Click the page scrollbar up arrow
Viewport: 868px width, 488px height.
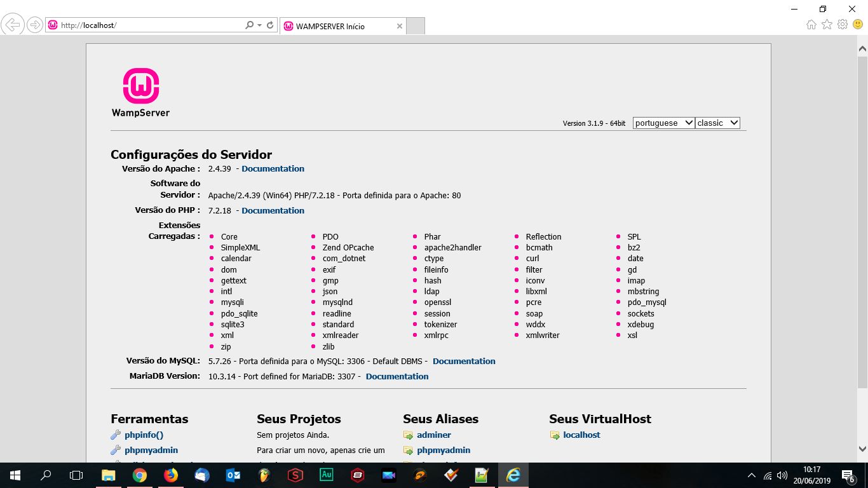[862, 48]
